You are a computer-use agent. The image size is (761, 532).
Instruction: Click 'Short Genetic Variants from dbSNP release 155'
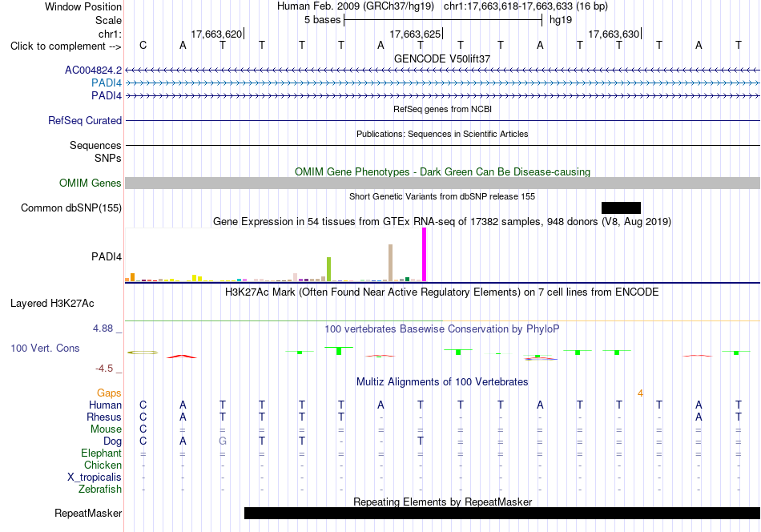coord(442,196)
